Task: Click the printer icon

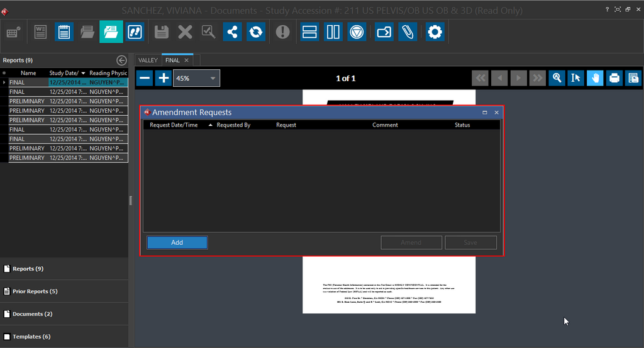Action: [614, 78]
